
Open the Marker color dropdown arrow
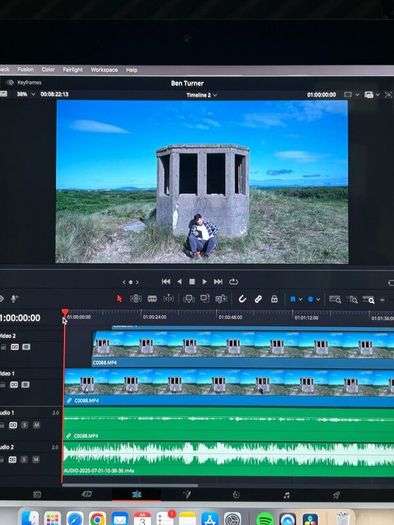(x=318, y=299)
